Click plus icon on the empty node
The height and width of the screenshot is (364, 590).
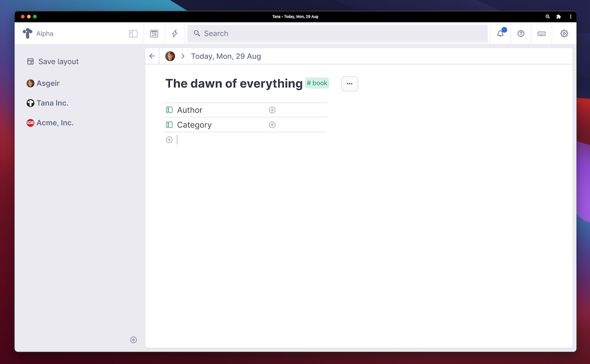pyautogui.click(x=169, y=140)
